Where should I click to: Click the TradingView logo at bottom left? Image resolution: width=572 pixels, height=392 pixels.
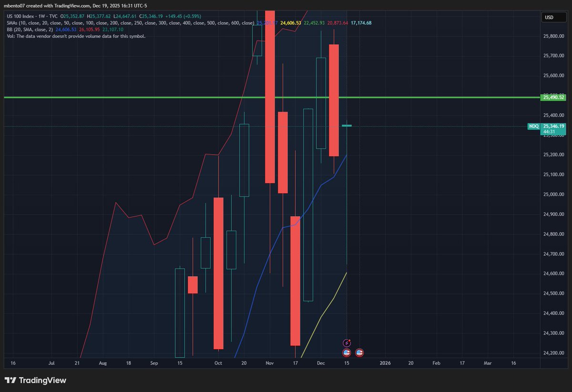pos(36,381)
